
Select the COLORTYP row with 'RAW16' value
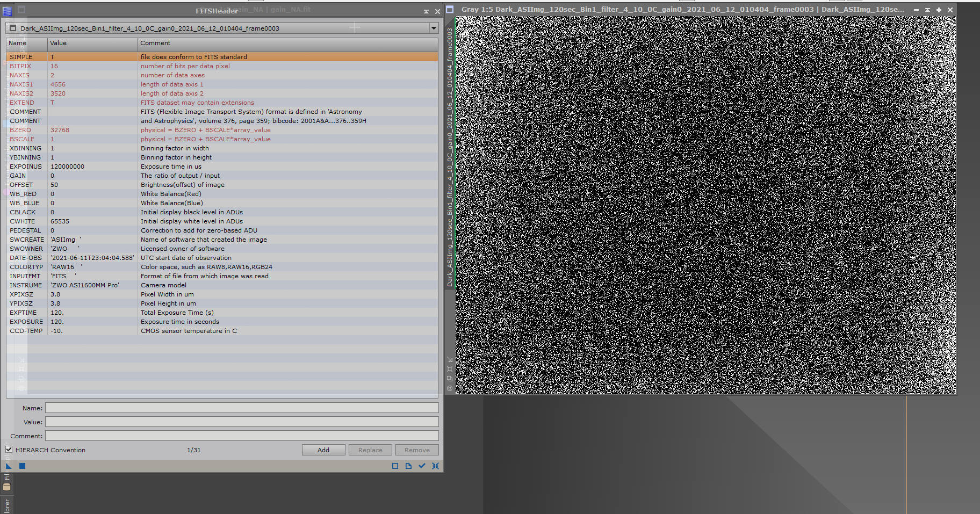pos(222,267)
